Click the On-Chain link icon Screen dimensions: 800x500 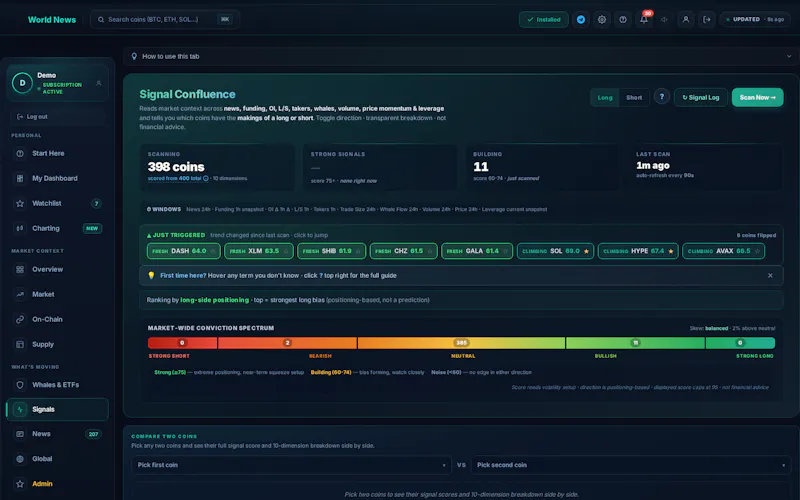point(20,319)
